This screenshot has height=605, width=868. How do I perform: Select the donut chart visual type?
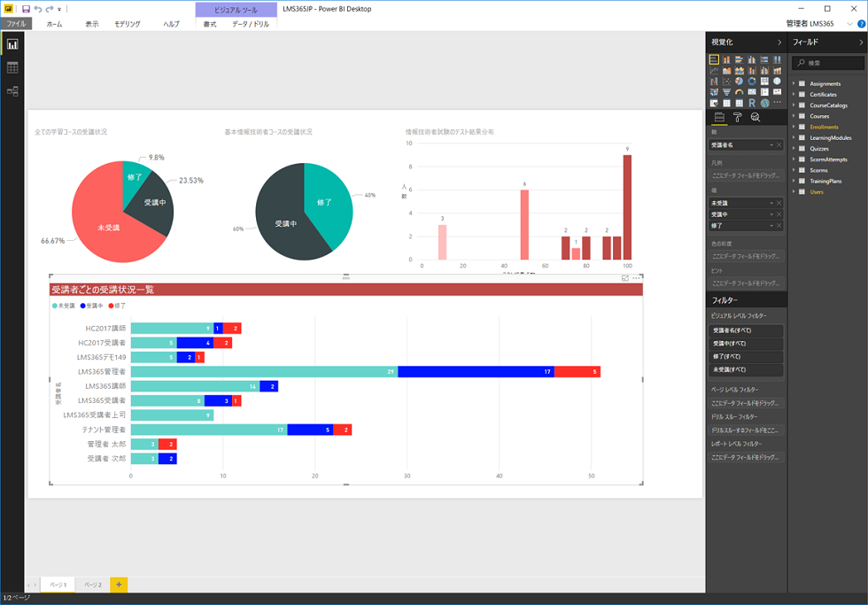coord(751,81)
